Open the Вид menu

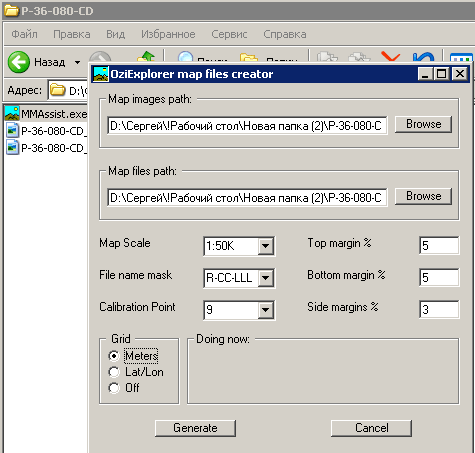(x=116, y=34)
